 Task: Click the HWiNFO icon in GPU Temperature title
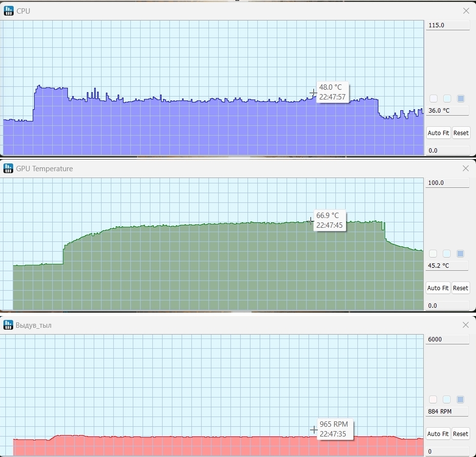tap(8, 168)
